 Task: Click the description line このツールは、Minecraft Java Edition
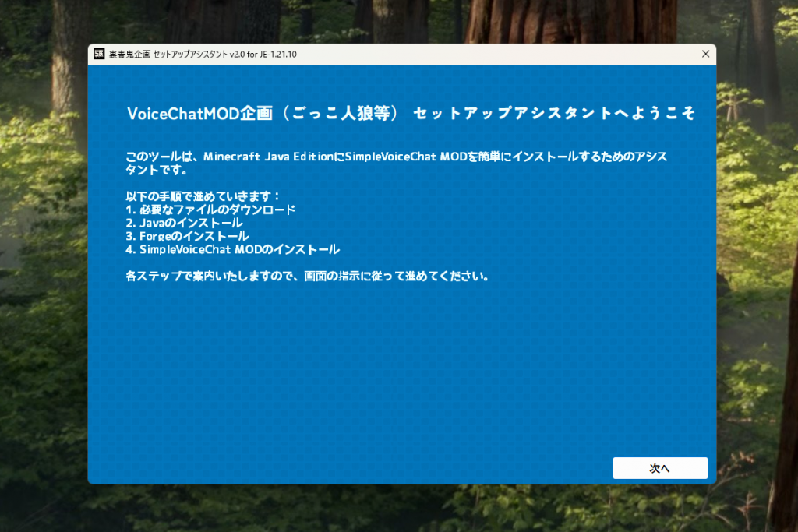230,157
